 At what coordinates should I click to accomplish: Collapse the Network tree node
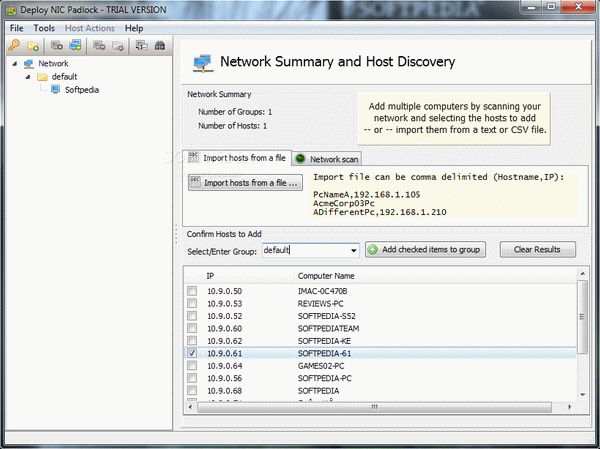tap(15, 64)
